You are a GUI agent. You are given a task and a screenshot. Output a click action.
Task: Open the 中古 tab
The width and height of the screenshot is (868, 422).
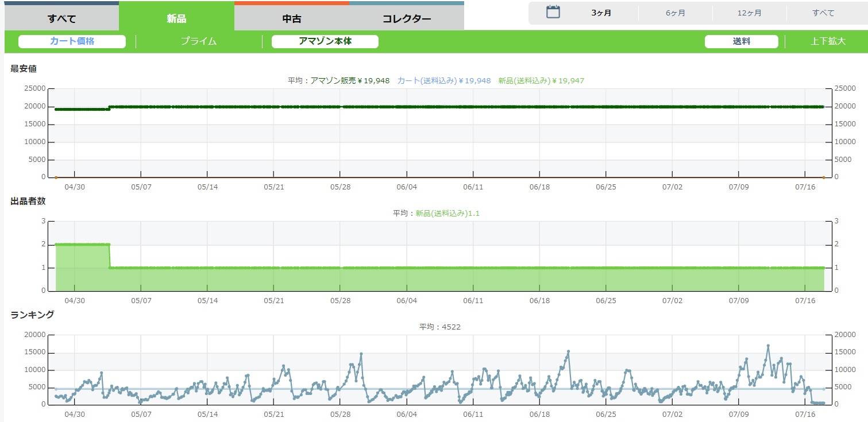(292, 18)
